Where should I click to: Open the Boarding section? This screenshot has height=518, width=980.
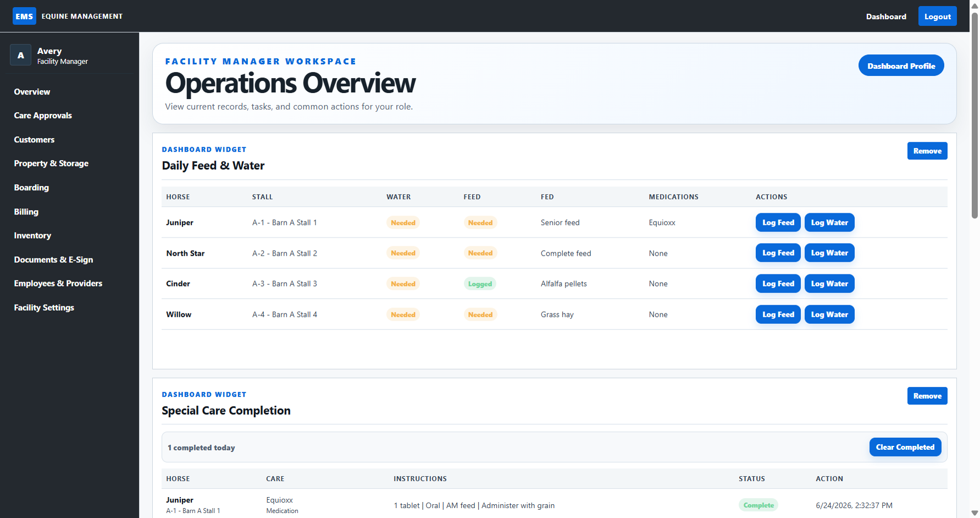[31, 188]
